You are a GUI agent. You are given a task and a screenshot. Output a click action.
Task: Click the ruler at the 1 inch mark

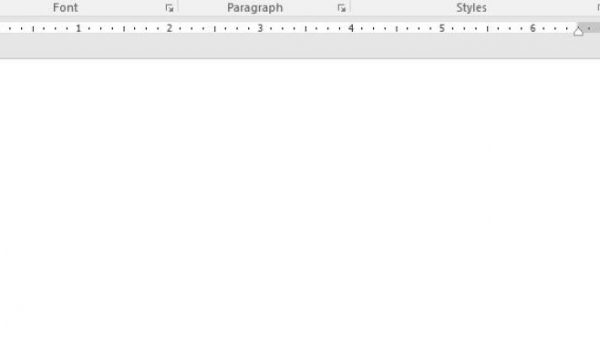point(78,28)
